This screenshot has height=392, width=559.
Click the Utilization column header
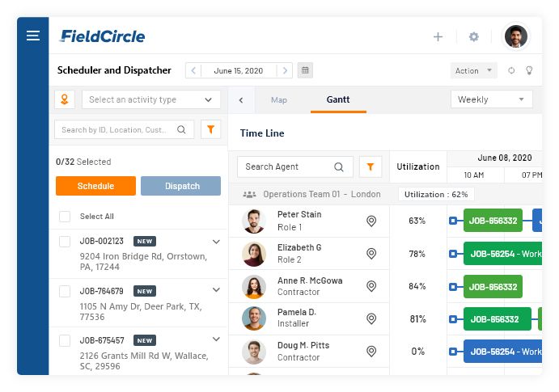pyautogui.click(x=417, y=166)
